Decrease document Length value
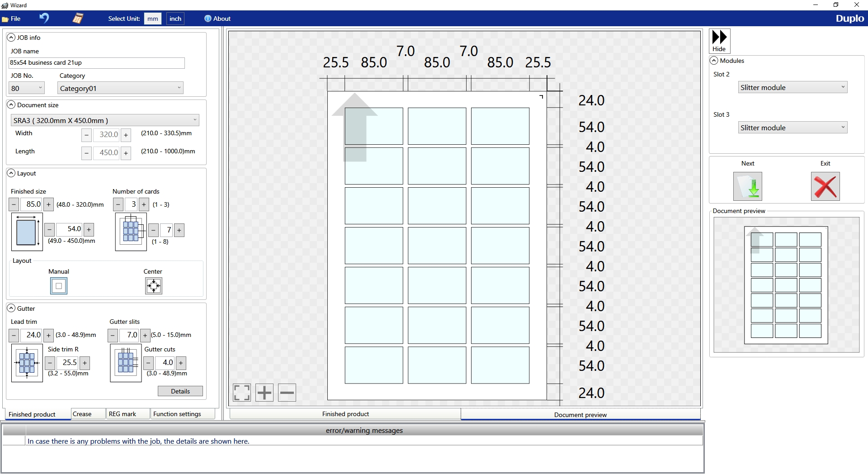The image size is (868, 474). (87, 153)
